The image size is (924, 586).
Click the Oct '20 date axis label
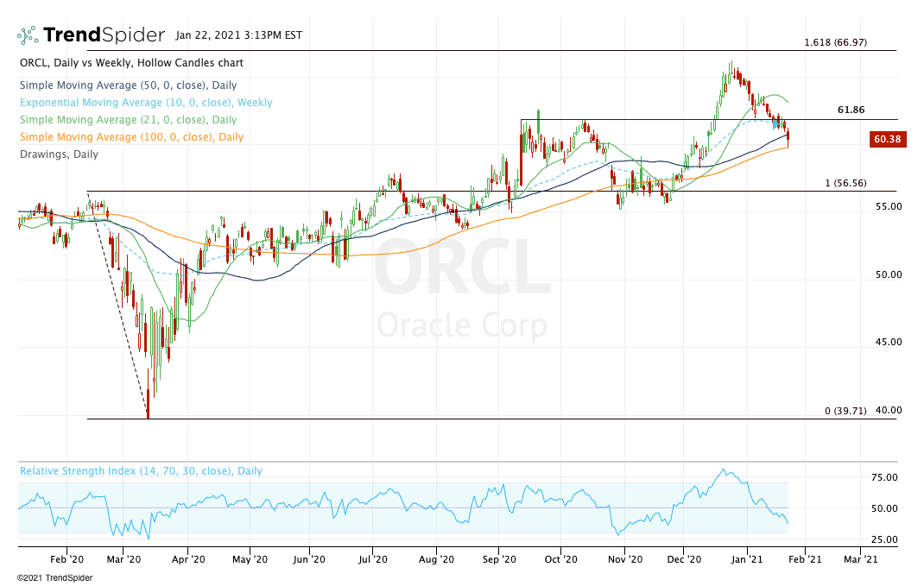[561, 559]
